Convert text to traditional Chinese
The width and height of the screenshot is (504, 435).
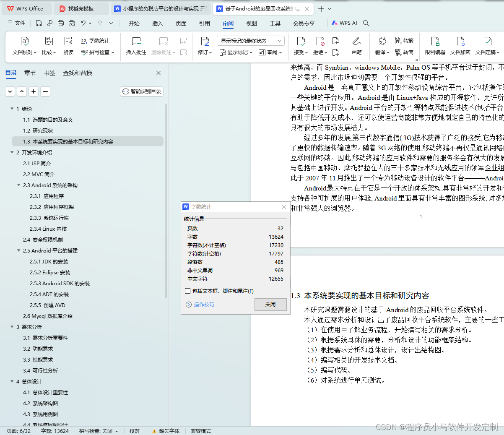[x=404, y=41]
